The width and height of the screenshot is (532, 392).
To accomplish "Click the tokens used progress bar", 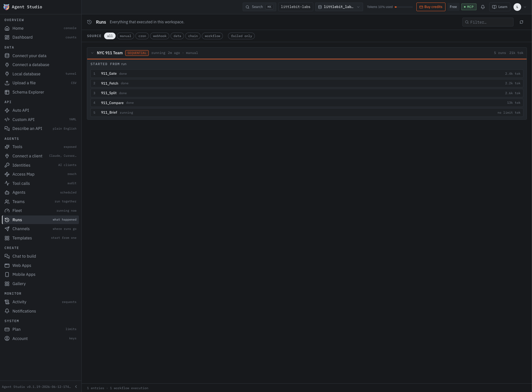I will 404,7.
